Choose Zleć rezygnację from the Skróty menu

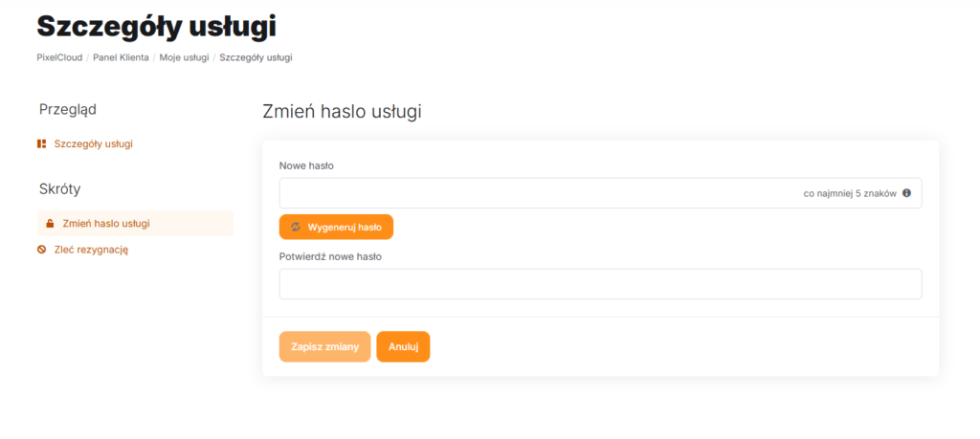pyautogui.click(x=91, y=250)
